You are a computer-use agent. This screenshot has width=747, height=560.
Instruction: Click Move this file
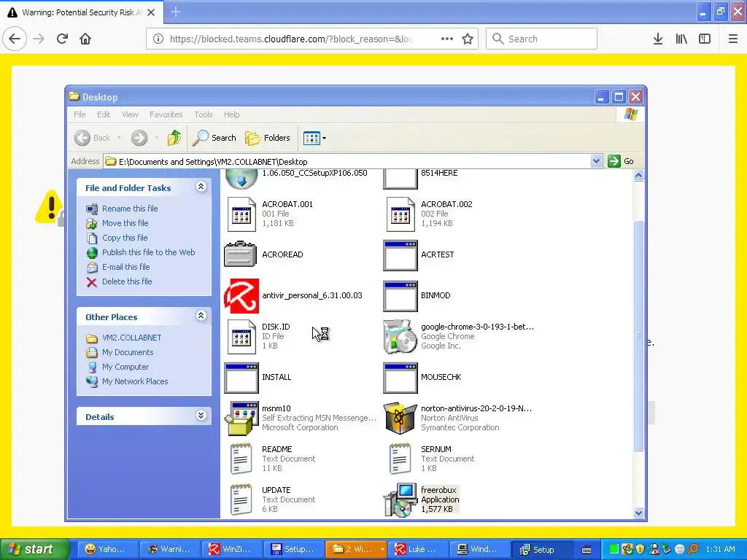click(125, 223)
